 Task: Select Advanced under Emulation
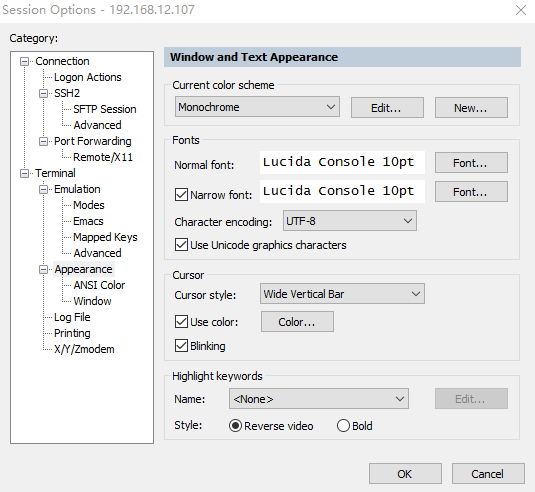click(x=97, y=253)
